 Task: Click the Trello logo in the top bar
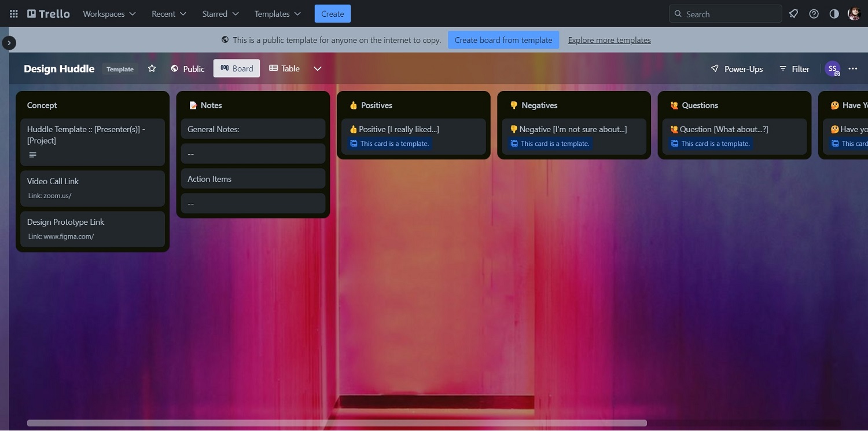48,13
